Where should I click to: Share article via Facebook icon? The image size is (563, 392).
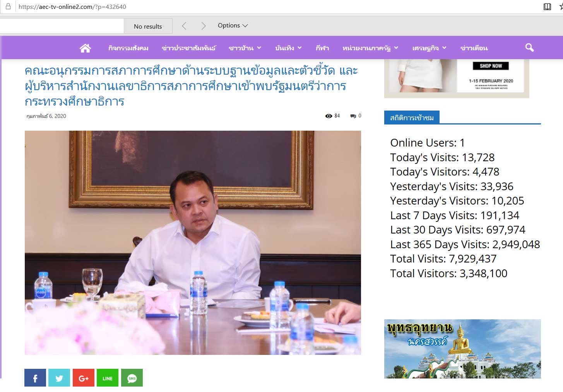coord(35,378)
